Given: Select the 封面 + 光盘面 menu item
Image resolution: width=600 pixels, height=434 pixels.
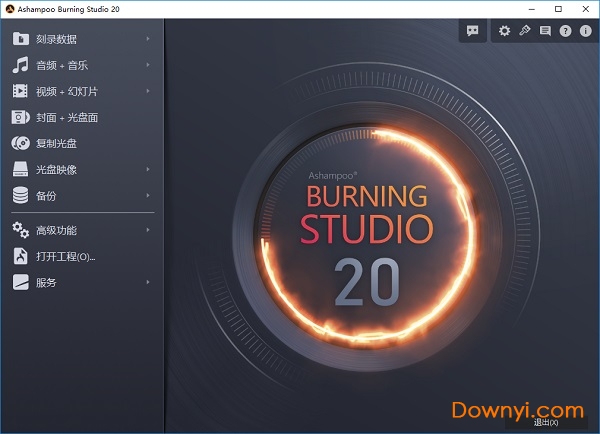Looking at the screenshot, I should [82, 117].
